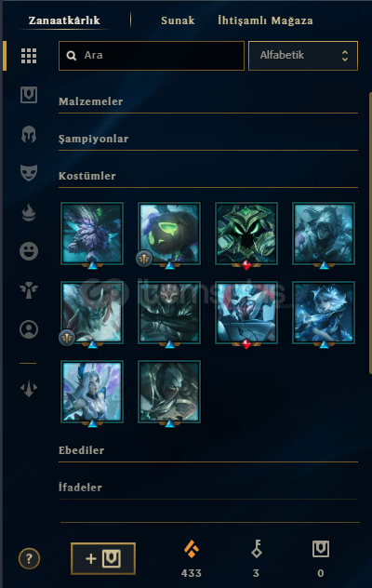Open the İhtişamlı Mağaza tab

coord(265,20)
